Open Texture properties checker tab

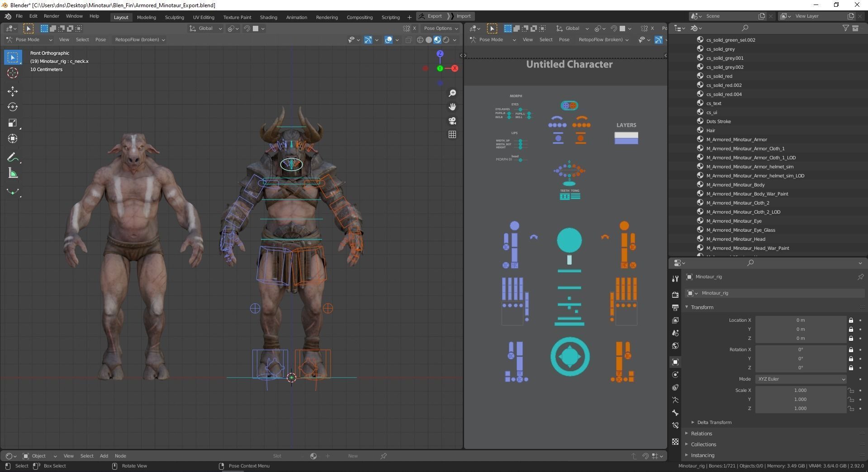675,442
